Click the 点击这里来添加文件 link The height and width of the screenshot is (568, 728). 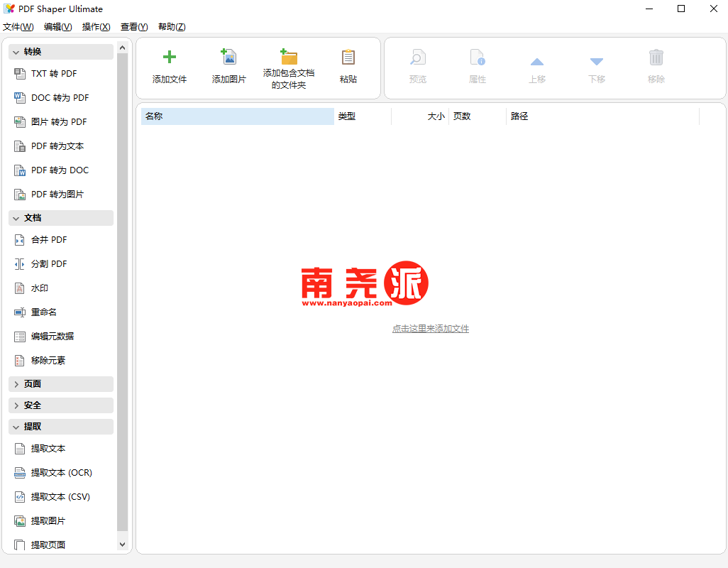(431, 328)
